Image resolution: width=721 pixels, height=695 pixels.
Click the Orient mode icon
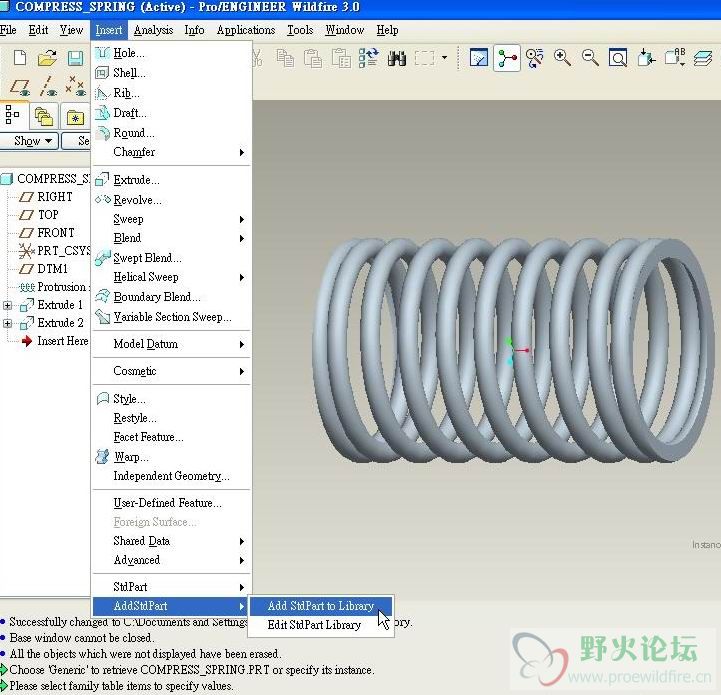click(x=534, y=58)
